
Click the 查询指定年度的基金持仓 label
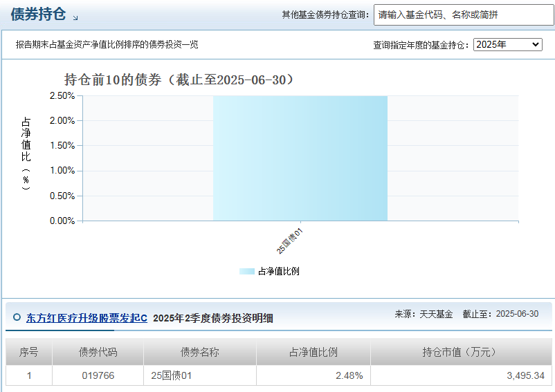click(x=421, y=45)
